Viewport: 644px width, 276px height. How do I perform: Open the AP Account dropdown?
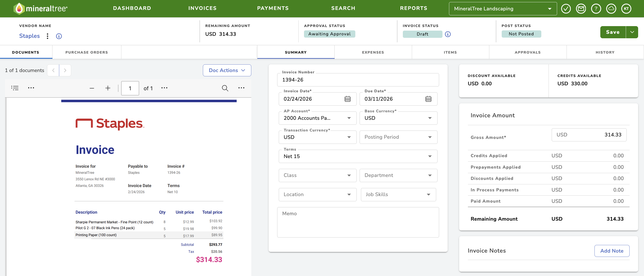pyautogui.click(x=317, y=118)
